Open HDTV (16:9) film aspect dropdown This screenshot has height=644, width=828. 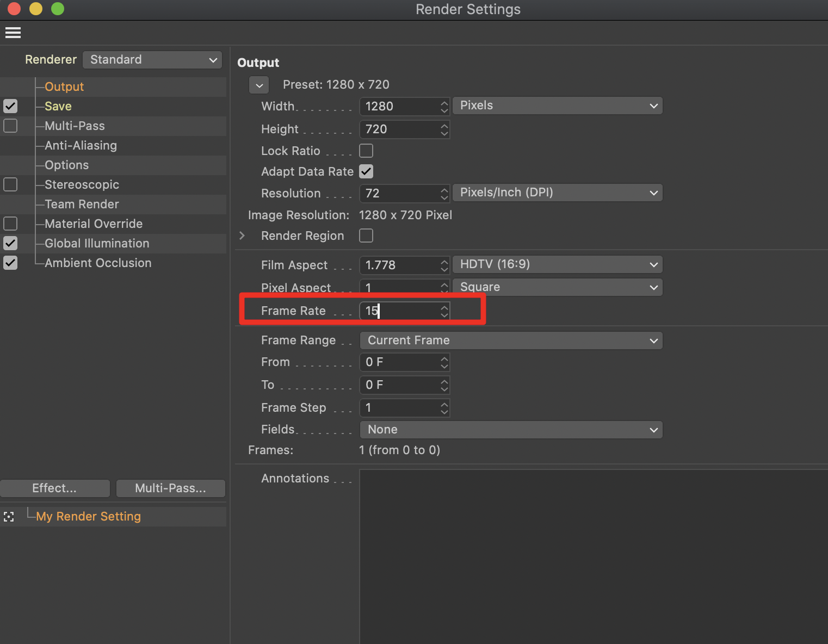coord(558,264)
